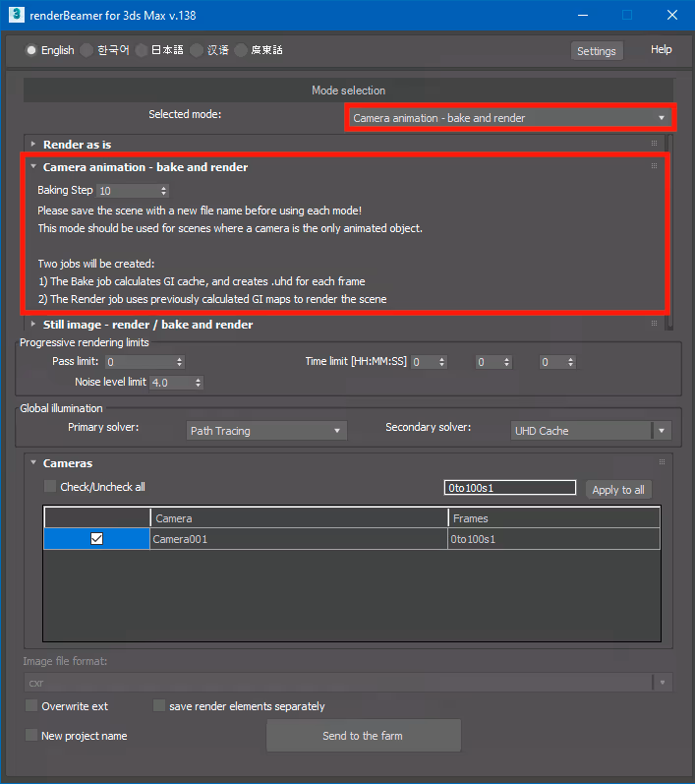695x784 pixels.
Task: Click the rollout panel vertical scrollbar
Action: 670,231
